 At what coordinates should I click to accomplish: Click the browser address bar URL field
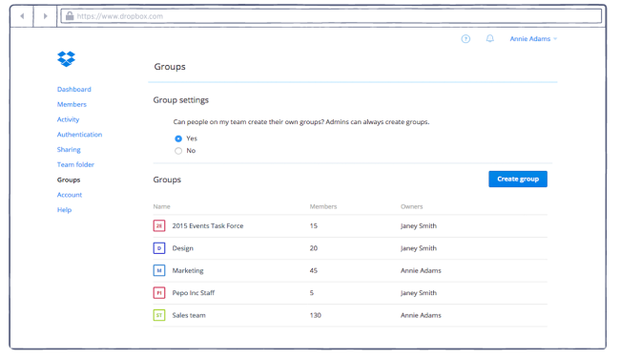(331, 16)
